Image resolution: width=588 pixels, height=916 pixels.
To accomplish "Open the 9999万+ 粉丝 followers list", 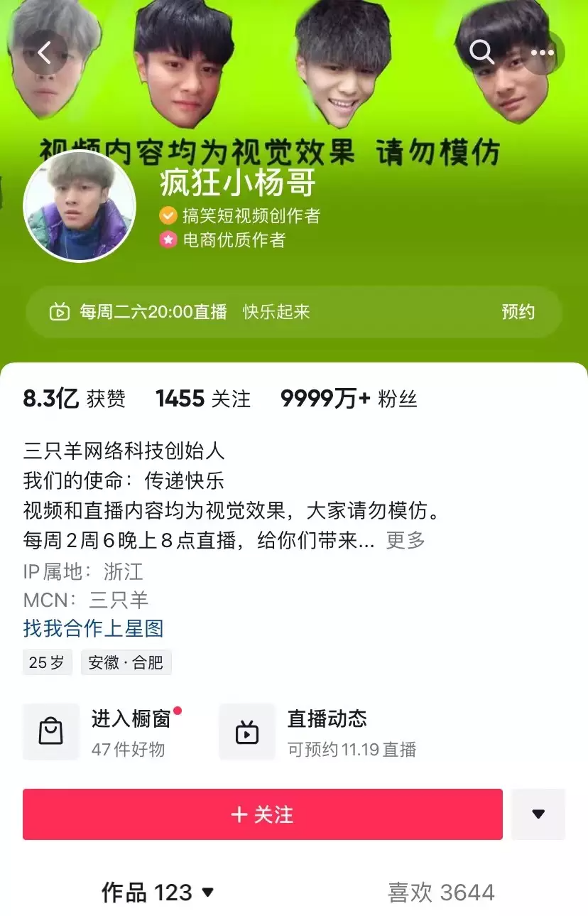I will [x=349, y=399].
